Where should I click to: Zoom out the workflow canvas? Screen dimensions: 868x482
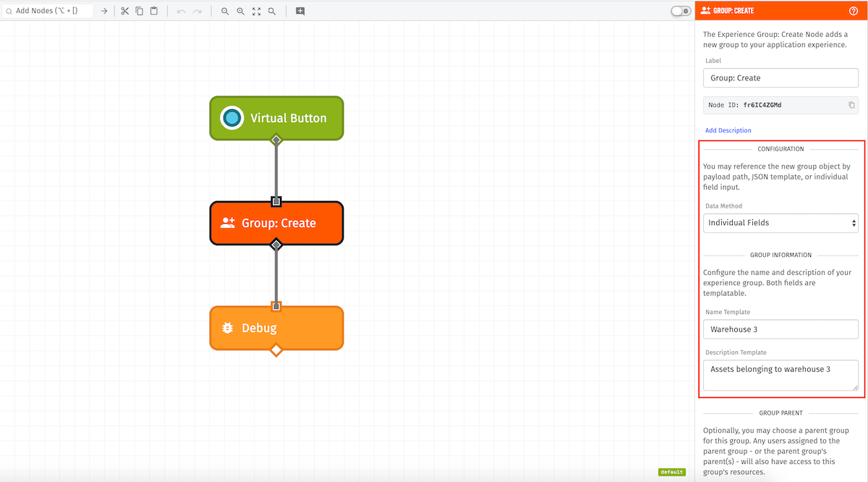pos(225,12)
